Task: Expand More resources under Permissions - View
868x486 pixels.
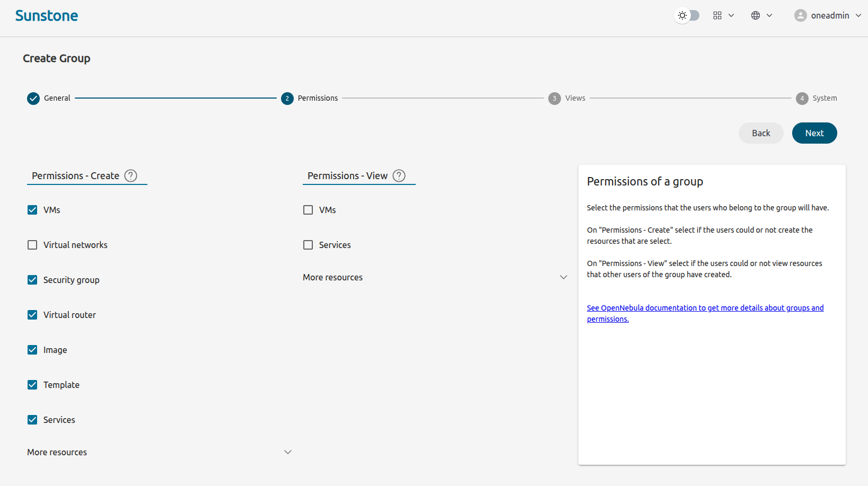Action: 564,277
